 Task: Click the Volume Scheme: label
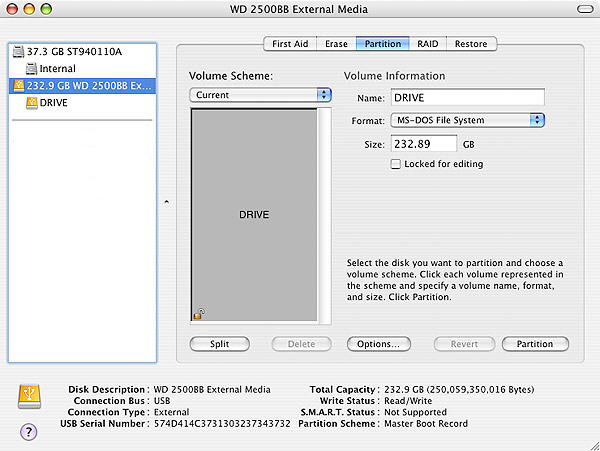[x=231, y=76]
